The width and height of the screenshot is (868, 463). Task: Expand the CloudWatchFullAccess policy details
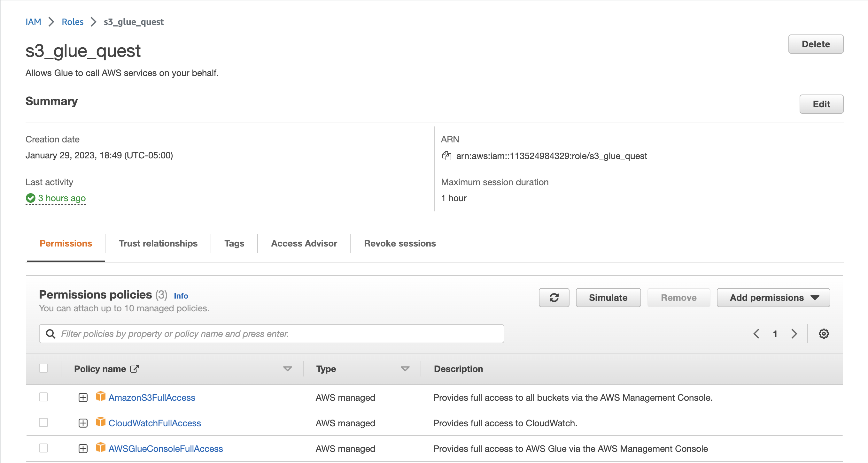tap(83, 423)
